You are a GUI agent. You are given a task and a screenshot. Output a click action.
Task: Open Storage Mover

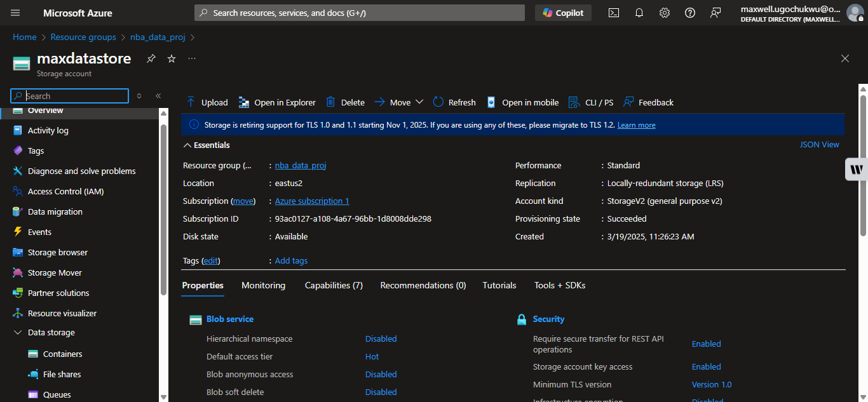pyautogui.click(x=55, y=272)
